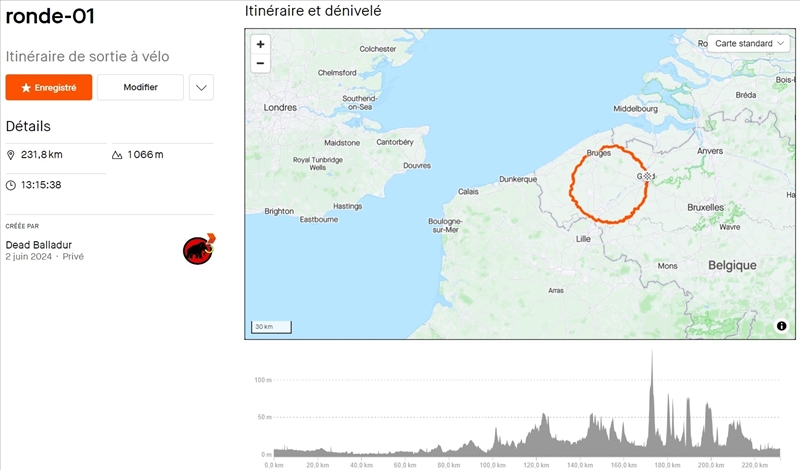
Task: Zoom in on the map with plus button
Action: pyautogui.click(x=261, y=45)
